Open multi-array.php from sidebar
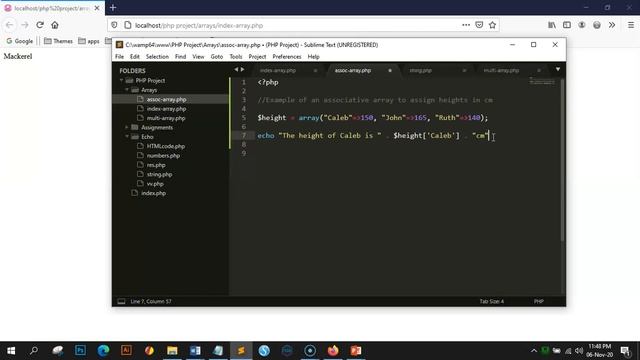The image size is (640, 360). click(166, 118)
